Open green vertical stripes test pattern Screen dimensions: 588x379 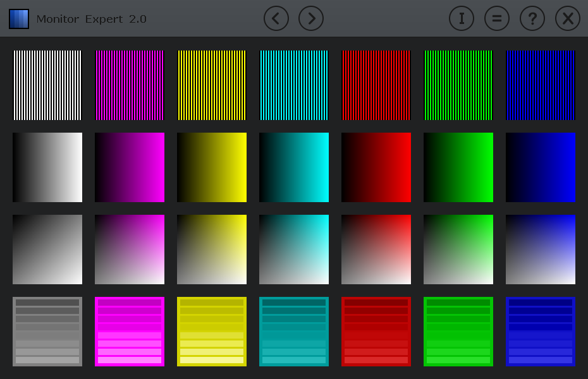tap(458, 85)
